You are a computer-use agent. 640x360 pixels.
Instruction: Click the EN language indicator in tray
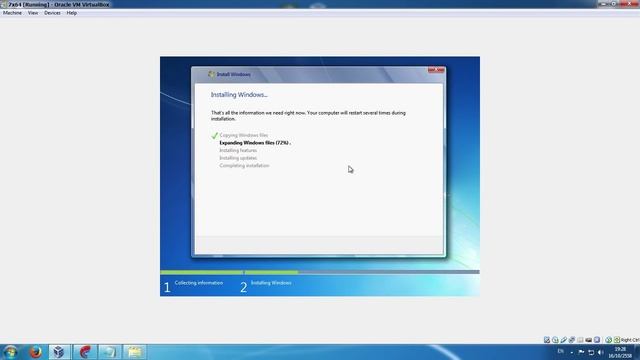click(x=560, y=351)
